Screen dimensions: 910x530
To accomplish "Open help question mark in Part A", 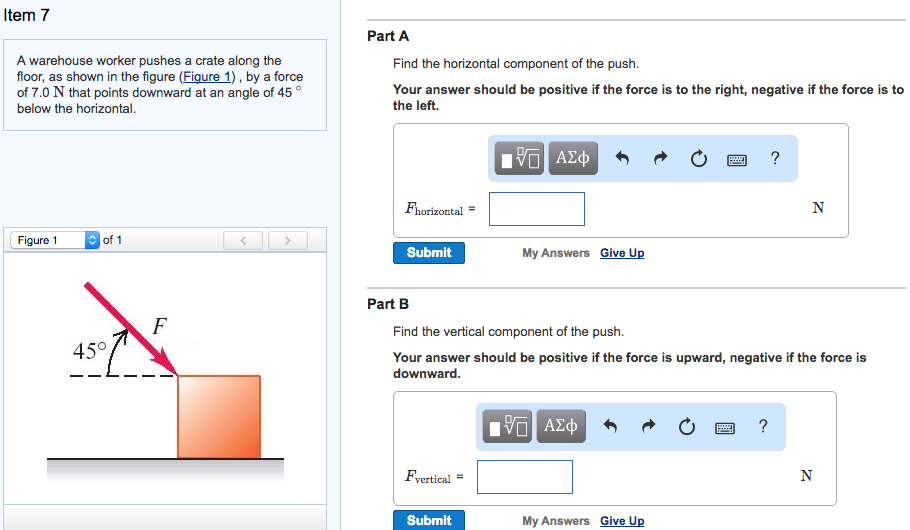I will click(775, 157).
